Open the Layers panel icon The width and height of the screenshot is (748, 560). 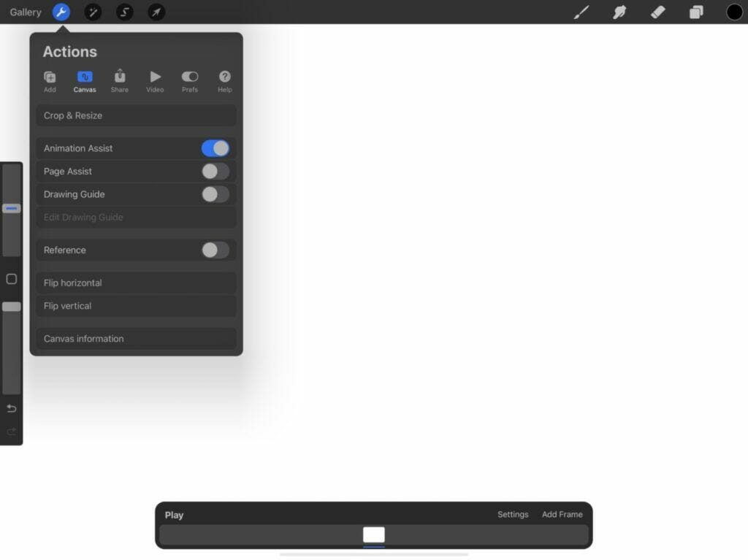tap(696, 12)
